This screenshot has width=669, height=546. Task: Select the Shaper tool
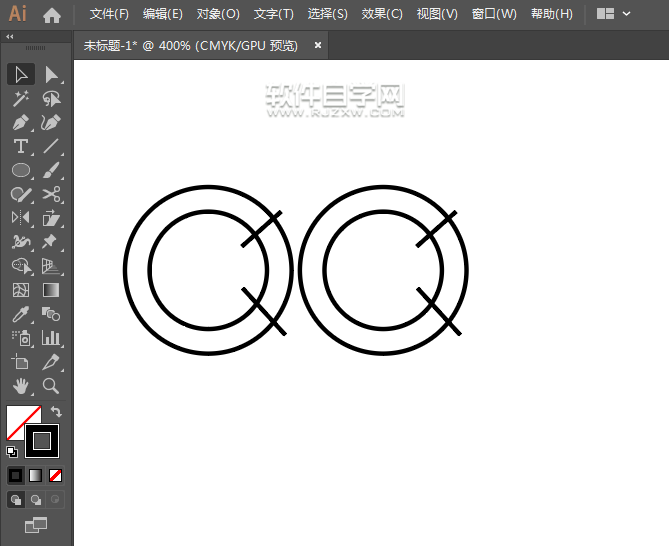(21, 194)
